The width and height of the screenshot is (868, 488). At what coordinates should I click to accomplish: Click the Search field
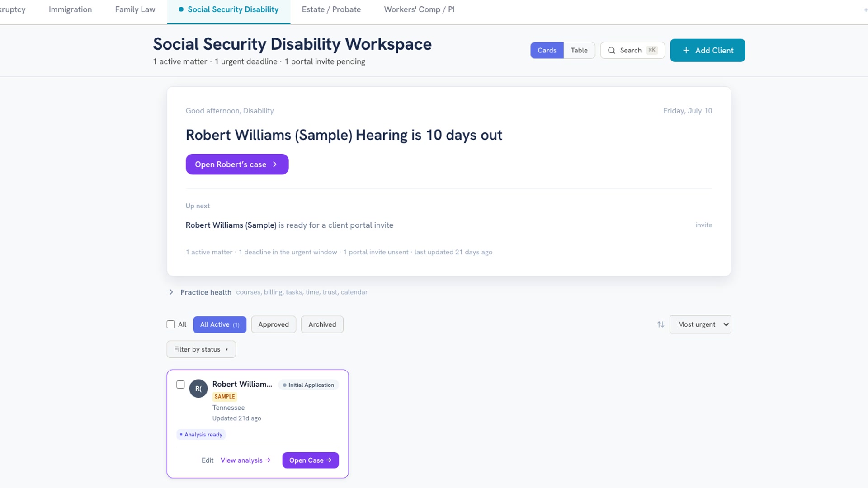tap(632, 50)
